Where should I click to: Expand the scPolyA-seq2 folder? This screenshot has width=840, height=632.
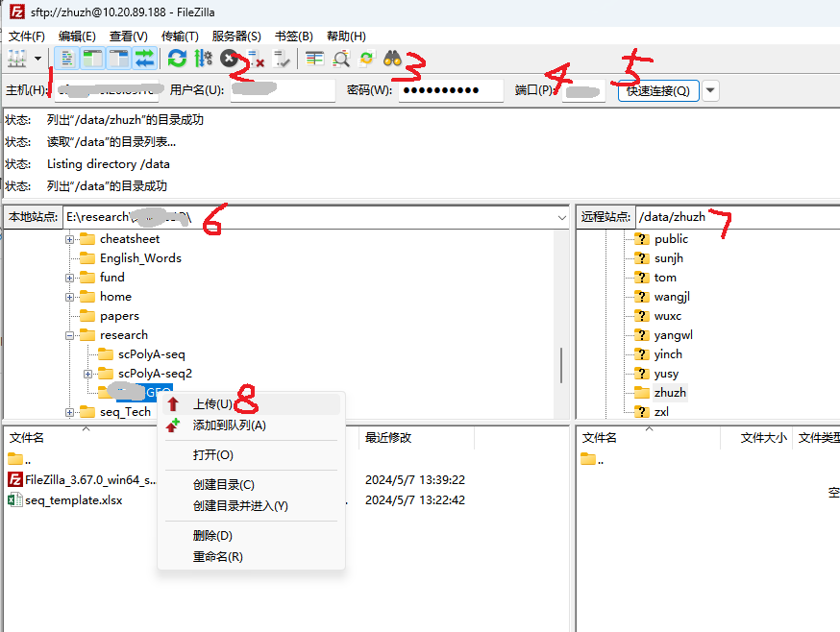(87, 374)
